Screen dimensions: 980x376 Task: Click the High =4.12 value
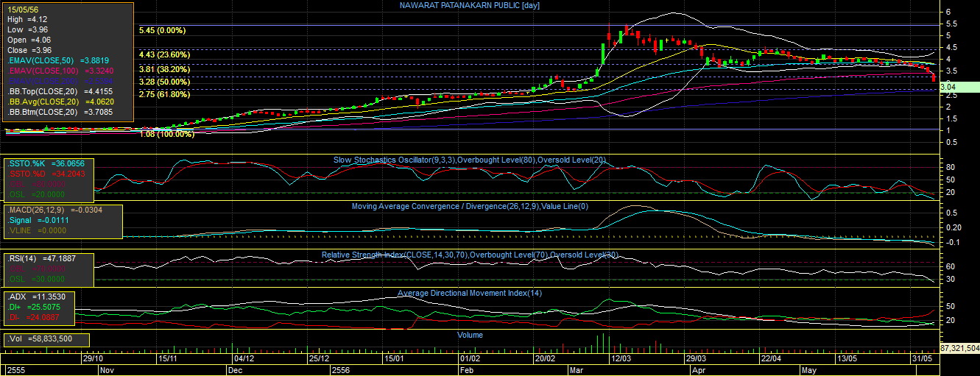pyautogui.click(x=27, y=19)
